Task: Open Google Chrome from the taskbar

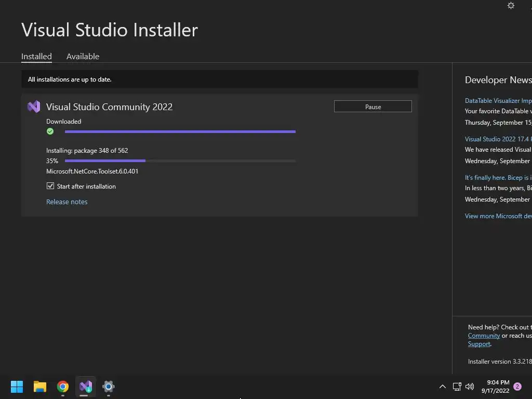Action: point(63,387)
